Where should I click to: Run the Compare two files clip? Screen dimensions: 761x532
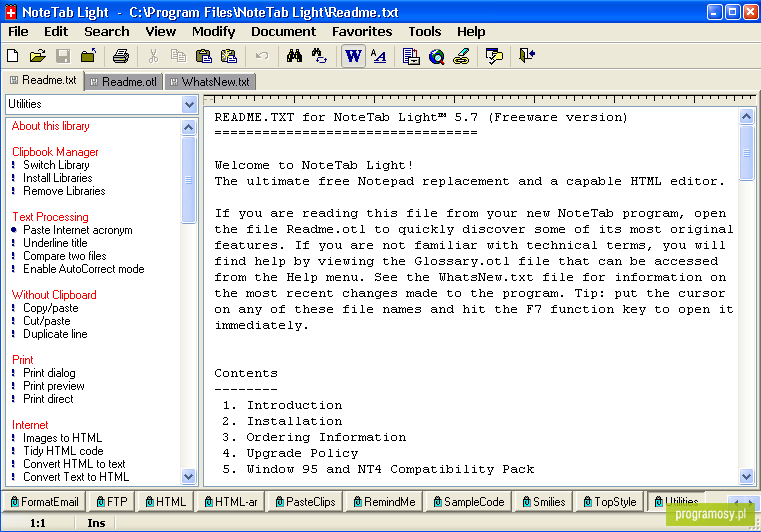tap(65, 256)
